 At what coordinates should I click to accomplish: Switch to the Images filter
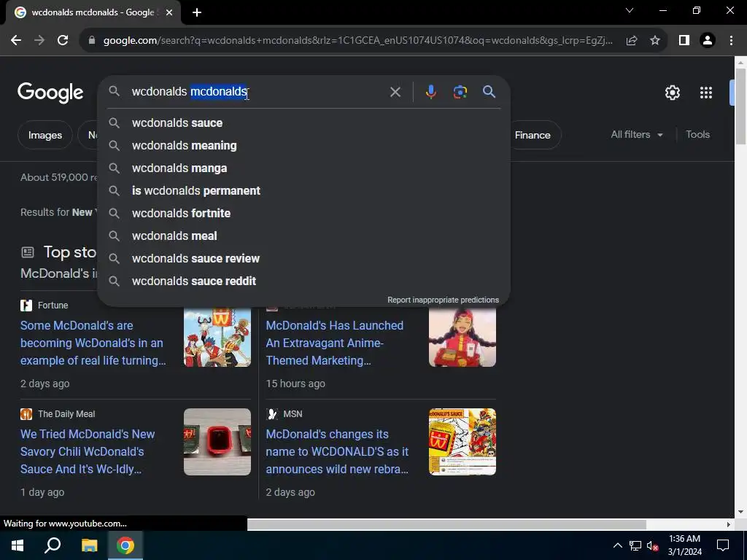[44, 135]
